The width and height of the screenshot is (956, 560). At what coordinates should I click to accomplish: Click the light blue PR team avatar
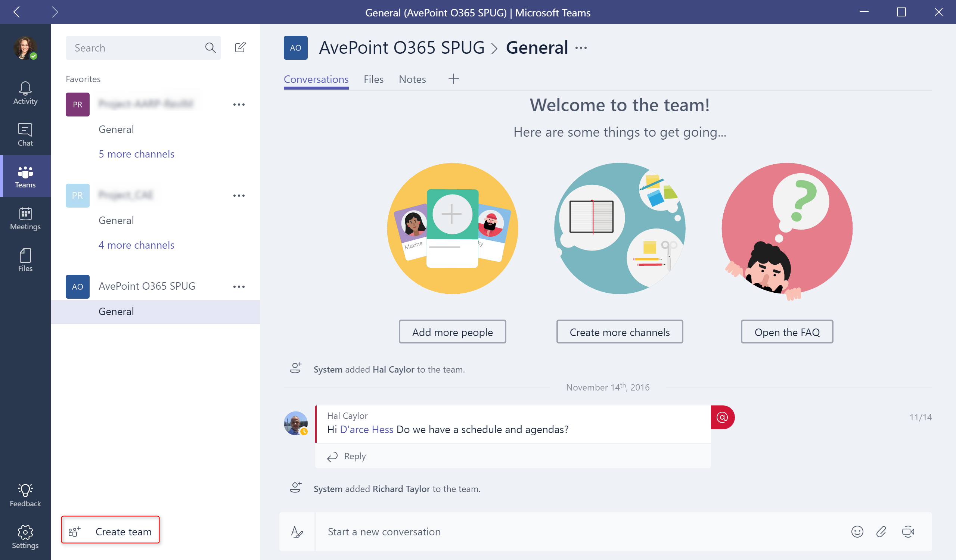77,195
